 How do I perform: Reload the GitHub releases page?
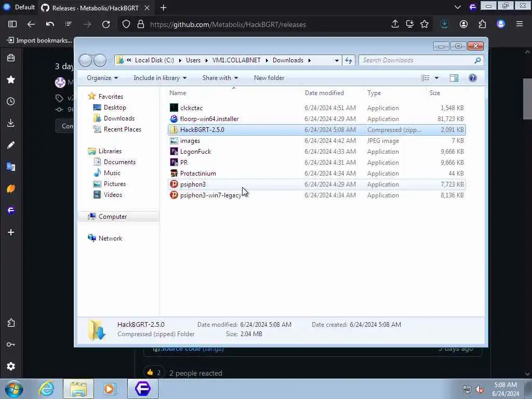click(x=106, y=24)
